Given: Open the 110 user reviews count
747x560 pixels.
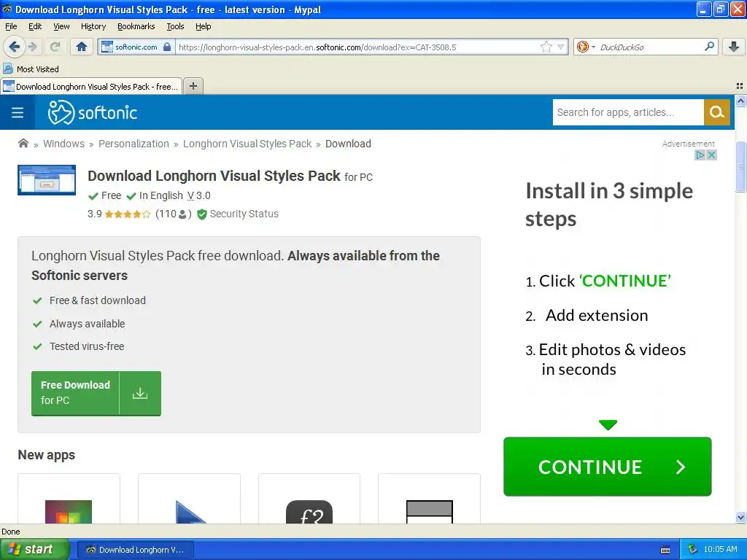Looking at the screenshot, I should click(x=174, y=214).
